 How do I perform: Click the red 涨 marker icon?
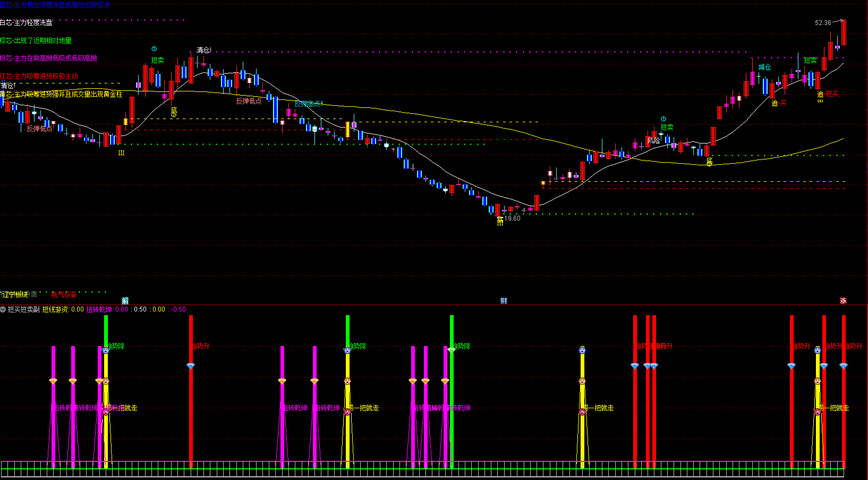(843, 301)
